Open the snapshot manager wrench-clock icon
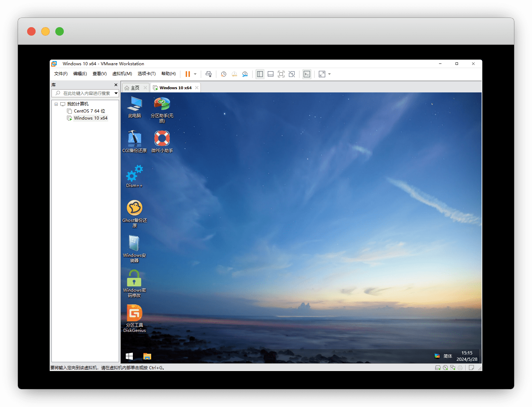Image resolution: width=532 pixels, height=407 pixels. point(245,74)
